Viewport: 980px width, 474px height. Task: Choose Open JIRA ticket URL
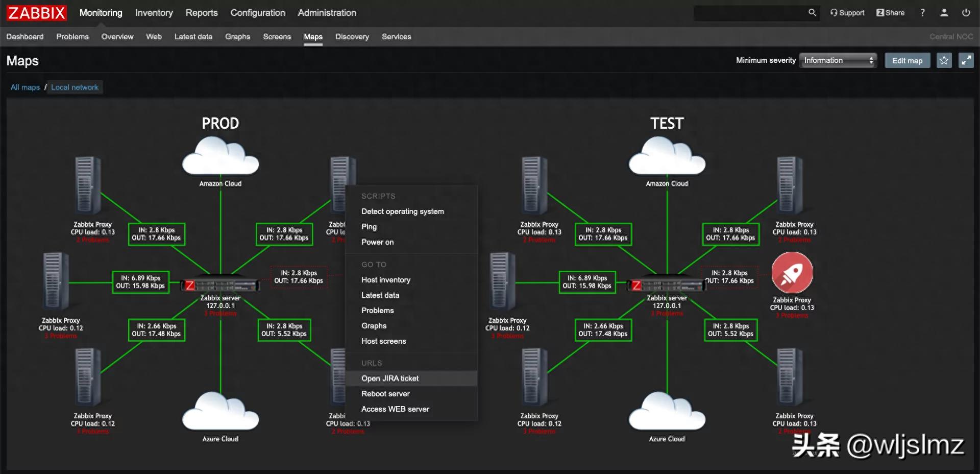pyautogui.click(x=412, y=378)
